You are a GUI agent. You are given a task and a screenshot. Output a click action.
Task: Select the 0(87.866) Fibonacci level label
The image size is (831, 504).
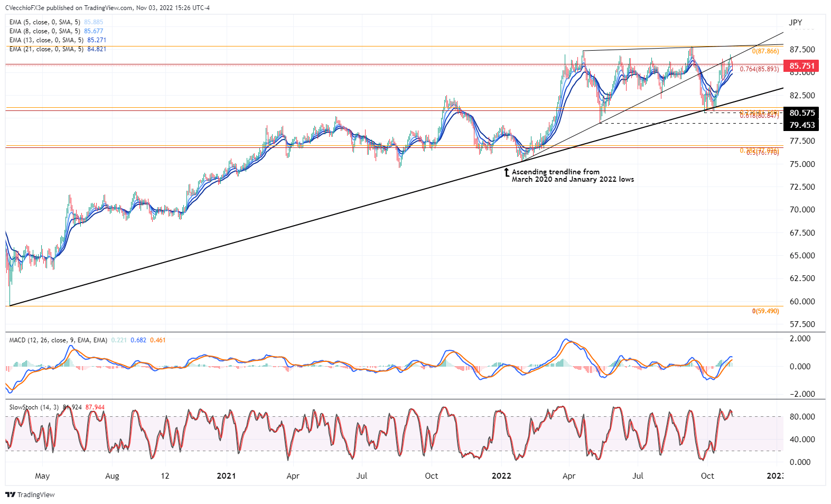click(765, 51)
